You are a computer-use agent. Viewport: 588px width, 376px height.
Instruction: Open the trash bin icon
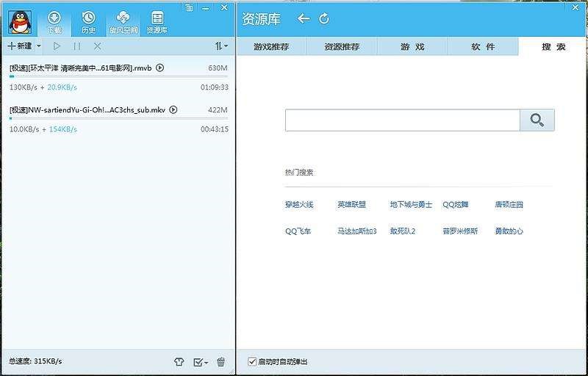coord(221,362)
